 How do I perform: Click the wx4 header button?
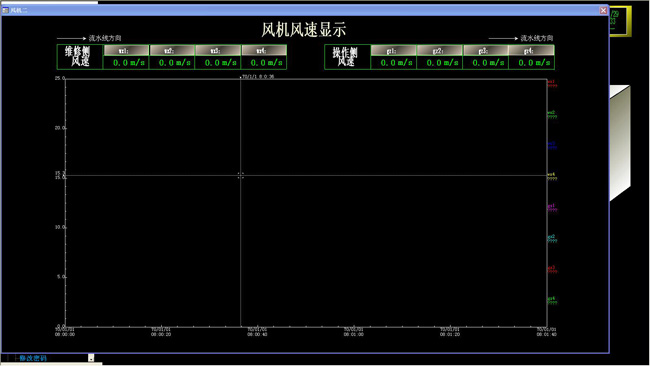tap(264, 51)
